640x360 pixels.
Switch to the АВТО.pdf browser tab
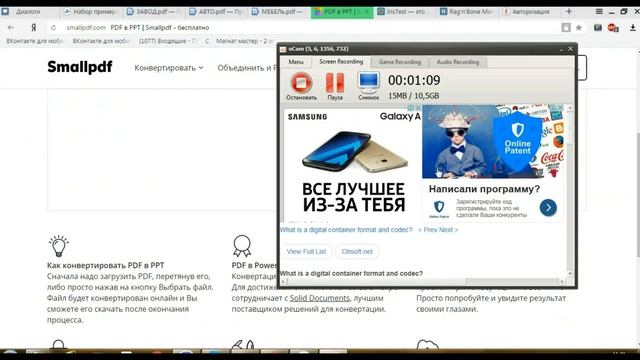(x=216, y=12)
